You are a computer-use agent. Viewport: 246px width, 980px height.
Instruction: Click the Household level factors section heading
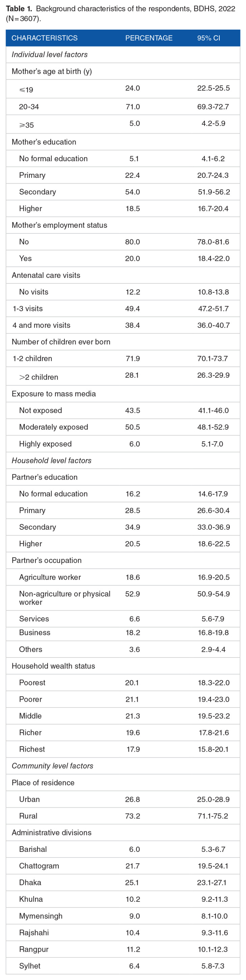coord(51,460)
